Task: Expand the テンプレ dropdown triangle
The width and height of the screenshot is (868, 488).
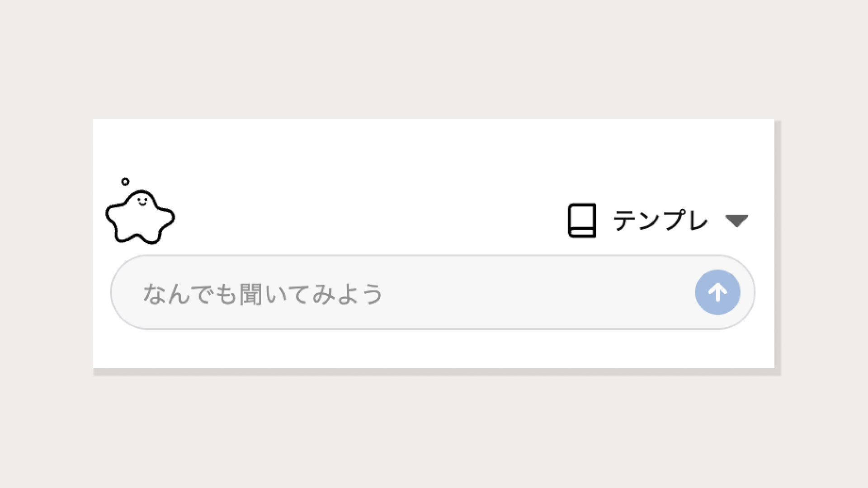Action: (x=736, y=221)
